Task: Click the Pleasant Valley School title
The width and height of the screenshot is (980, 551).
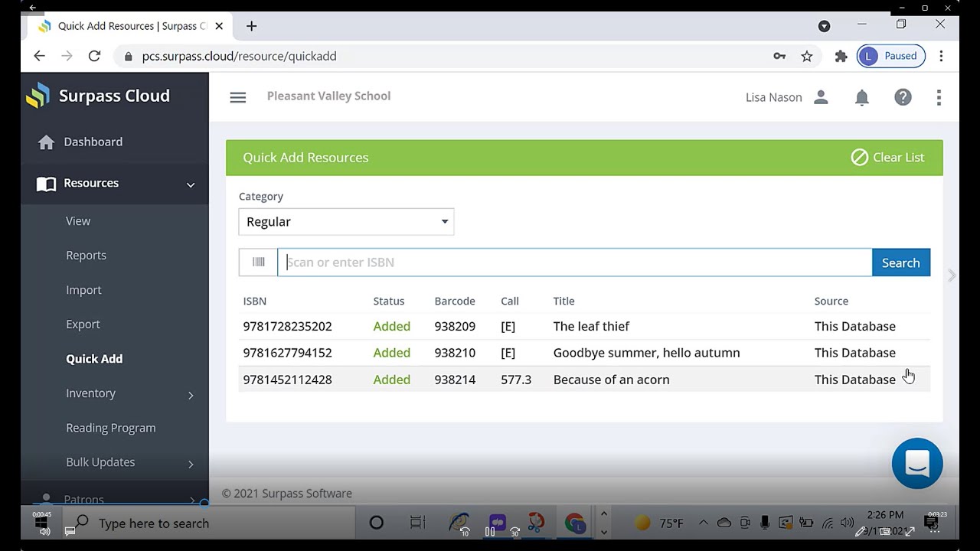Action: 328,96
